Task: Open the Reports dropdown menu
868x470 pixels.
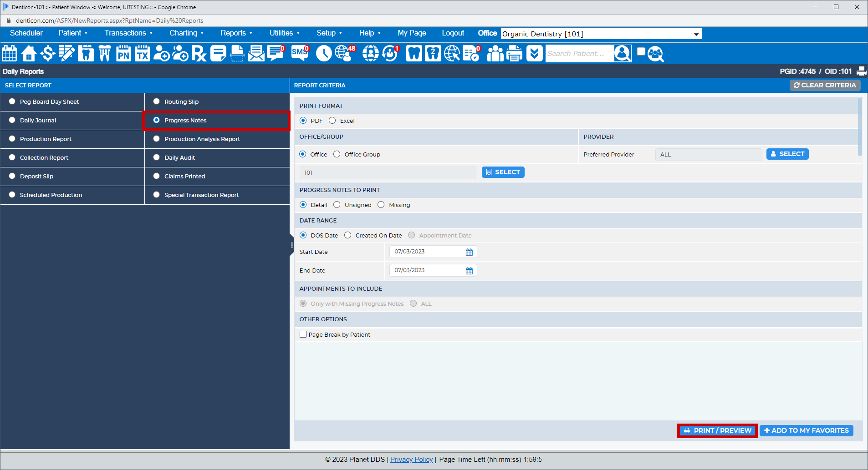Action: click(x=236, y=33)
